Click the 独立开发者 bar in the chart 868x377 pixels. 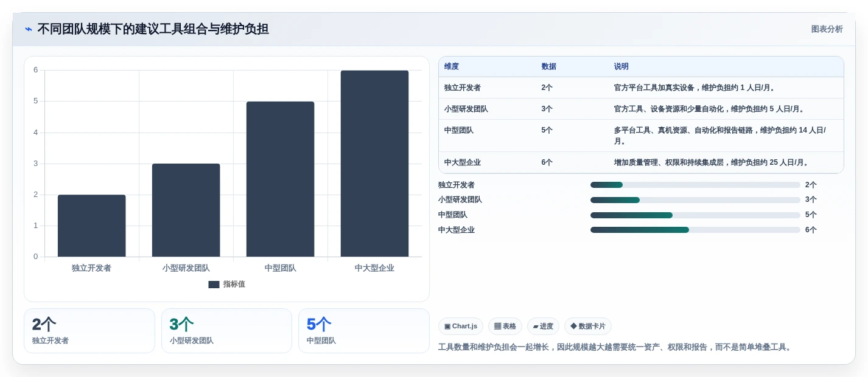(92, 226)
